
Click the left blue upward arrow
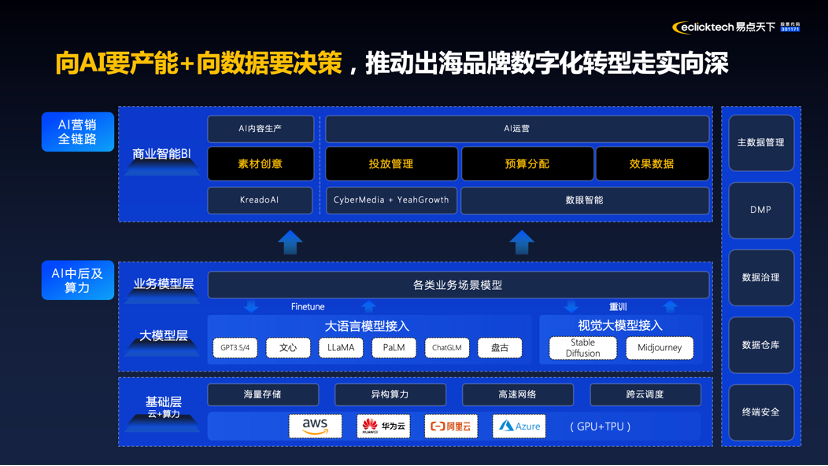(290, 241)
